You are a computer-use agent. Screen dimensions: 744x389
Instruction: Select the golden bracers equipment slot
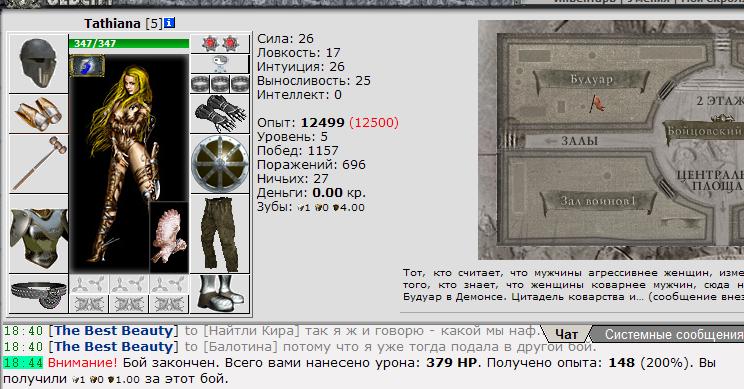(38, 114)
